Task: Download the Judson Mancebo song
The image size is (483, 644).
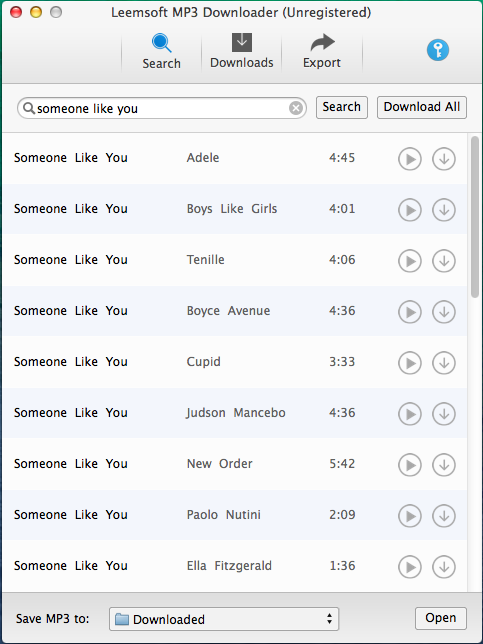Action: click(444, 414)
